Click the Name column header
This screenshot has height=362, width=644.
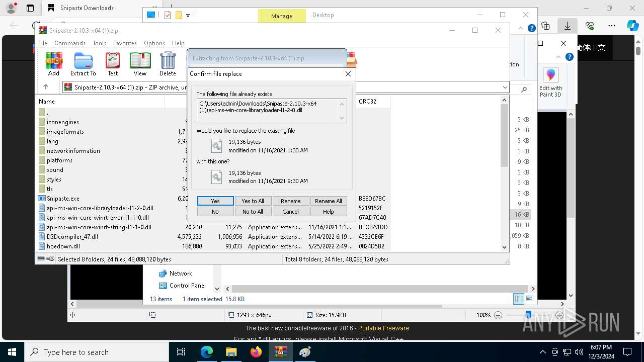tap(101, 102)
